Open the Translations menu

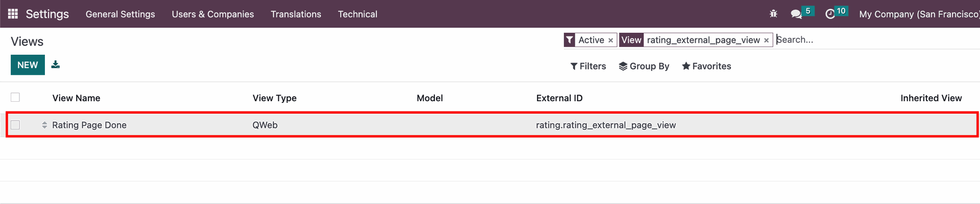[x=296, y=14]
